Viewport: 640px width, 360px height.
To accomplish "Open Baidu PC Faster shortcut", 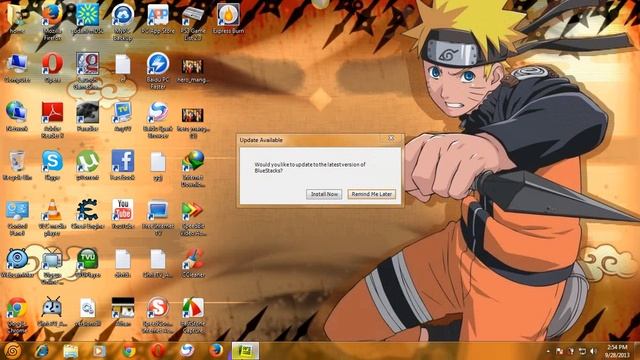I will (158, 70).
